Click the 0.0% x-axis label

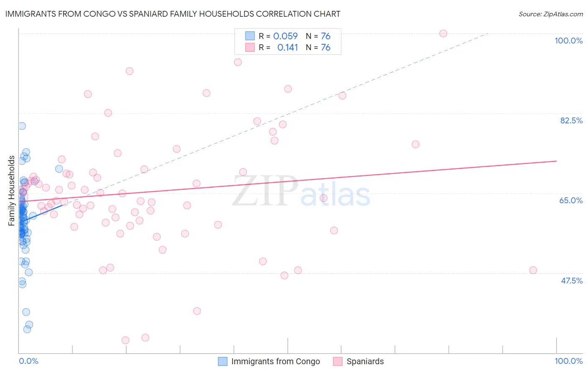pyautogui.click(x=28, y=361)
